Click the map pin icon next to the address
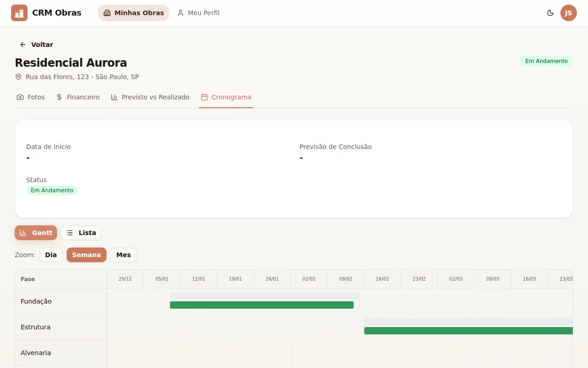Image resolution: width=588 pixels, height=368 pixels. point(18,77)
